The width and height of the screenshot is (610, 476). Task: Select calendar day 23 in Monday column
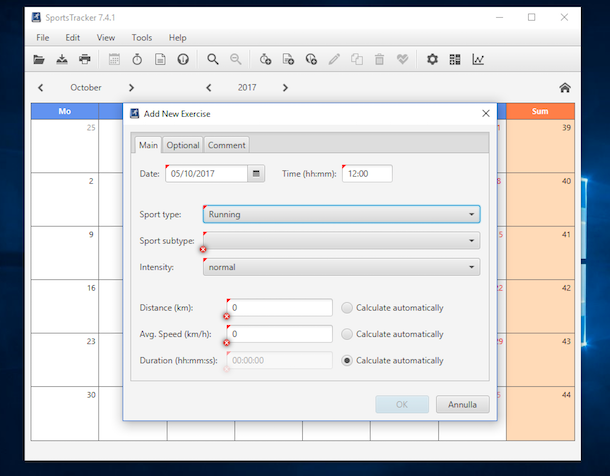(65, 359)
